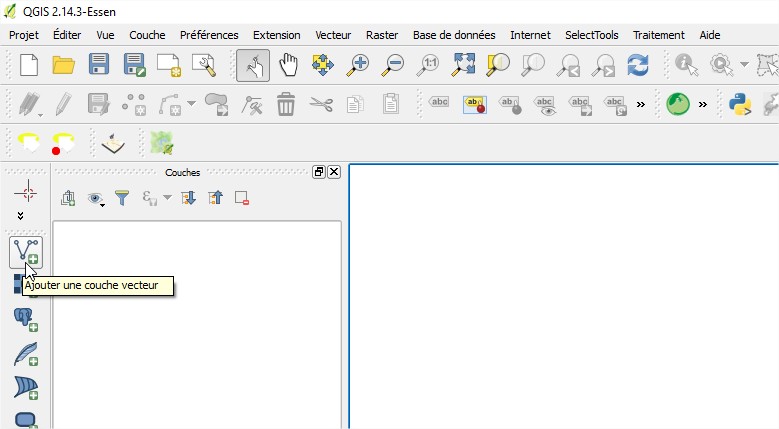
Task: Select features by rectangle tool
Action: (x=768, y=65)
